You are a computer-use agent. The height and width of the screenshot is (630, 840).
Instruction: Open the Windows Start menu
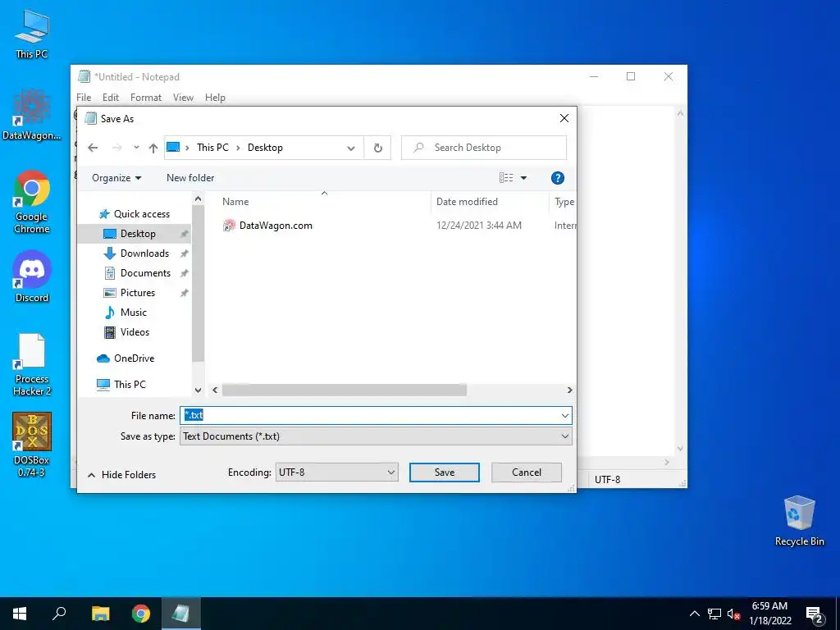(20, 614)
